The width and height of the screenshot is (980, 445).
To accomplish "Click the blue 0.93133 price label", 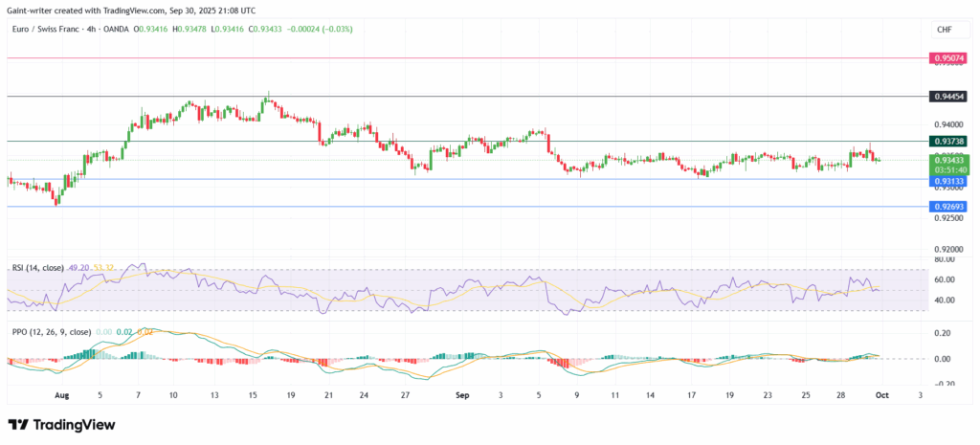I will point(950,181).
